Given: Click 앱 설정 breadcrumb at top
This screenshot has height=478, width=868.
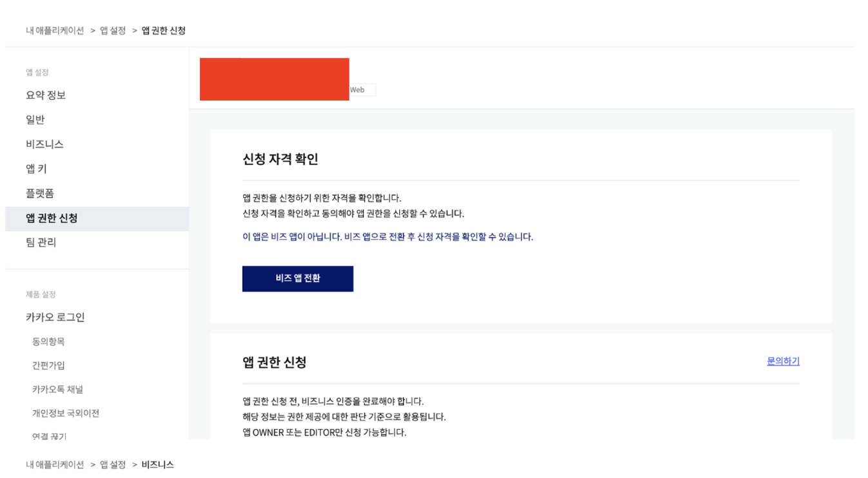Looking at the screenshot, I should pyautogui.click(x=113, y=30).
